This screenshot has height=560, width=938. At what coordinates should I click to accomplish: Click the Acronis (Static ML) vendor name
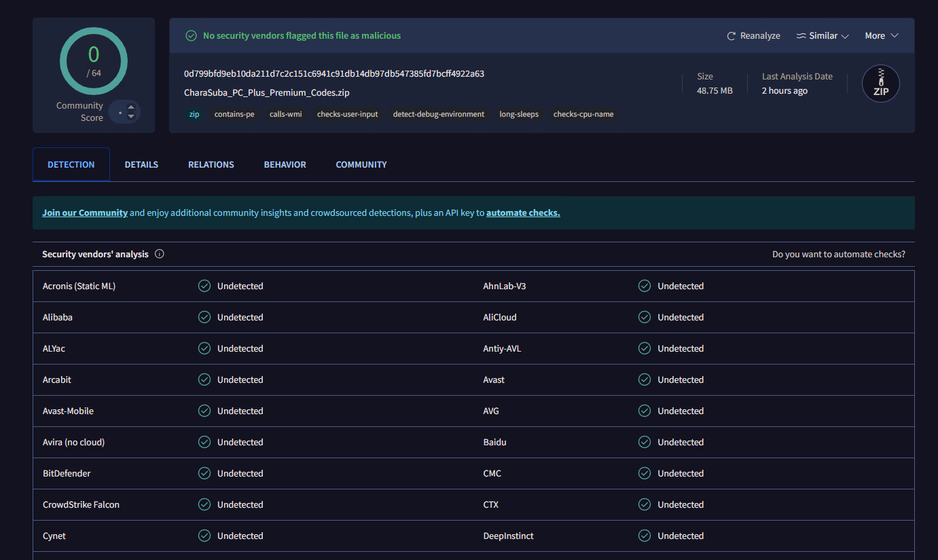coord(79,286)
